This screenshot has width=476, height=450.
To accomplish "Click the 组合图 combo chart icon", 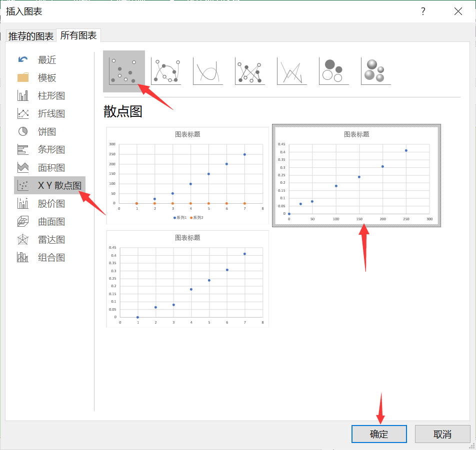I will coord(23,257).
